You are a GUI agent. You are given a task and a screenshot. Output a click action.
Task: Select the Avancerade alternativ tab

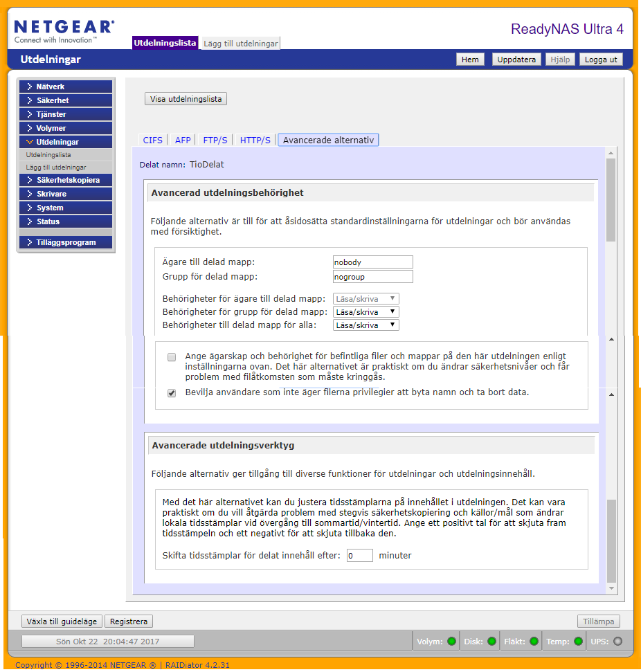coord(328,140)
